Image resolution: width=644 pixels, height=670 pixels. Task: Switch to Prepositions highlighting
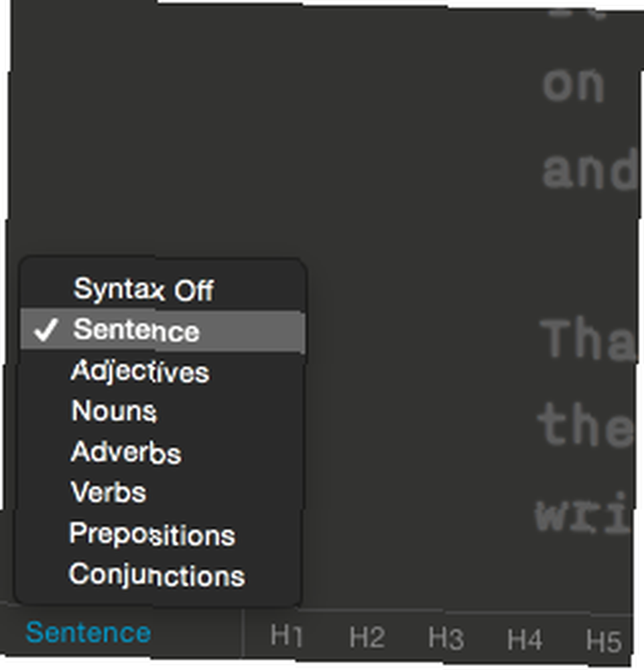(152, 534)
